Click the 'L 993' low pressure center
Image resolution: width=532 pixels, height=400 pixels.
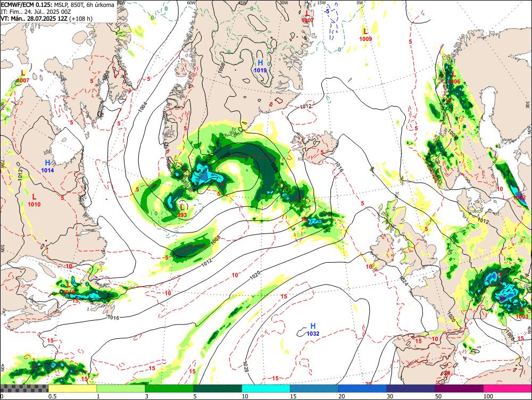pyautogui.click(x=182, y=211)
